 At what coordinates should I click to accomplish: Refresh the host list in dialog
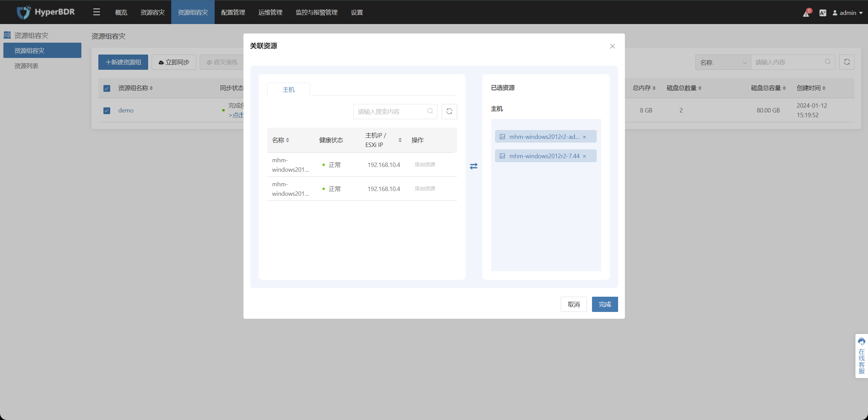coord(449,111)
